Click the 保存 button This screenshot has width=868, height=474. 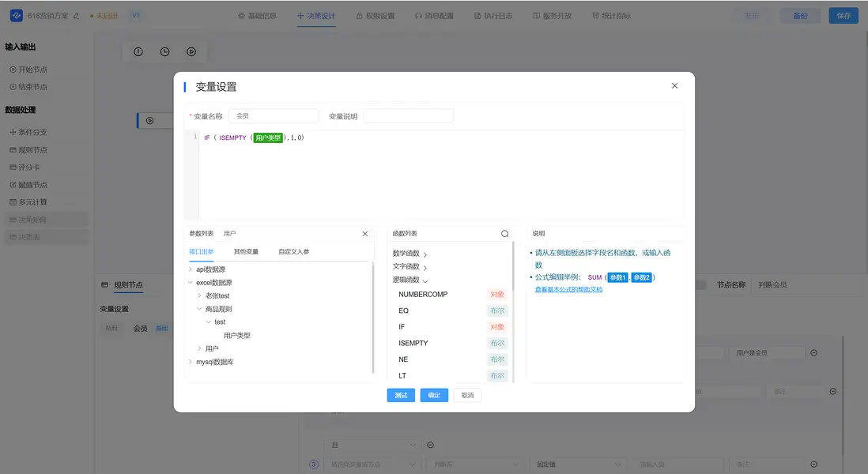point(843,16)
